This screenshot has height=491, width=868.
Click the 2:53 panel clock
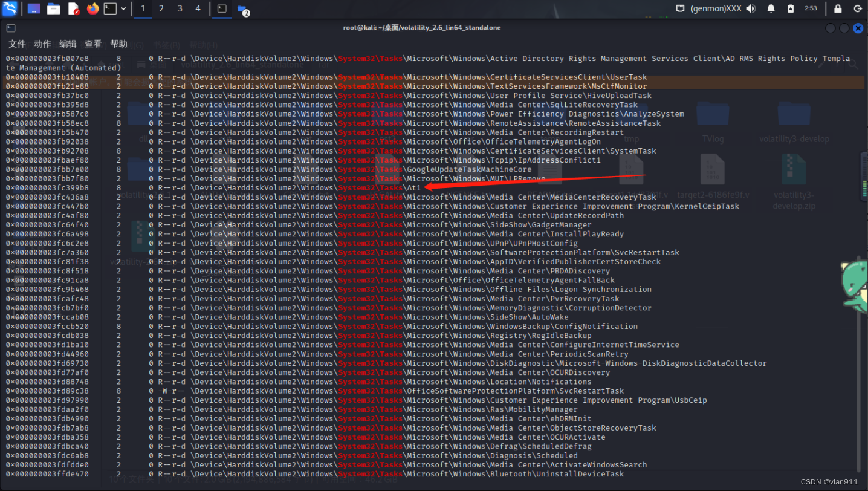click(811, 8)
